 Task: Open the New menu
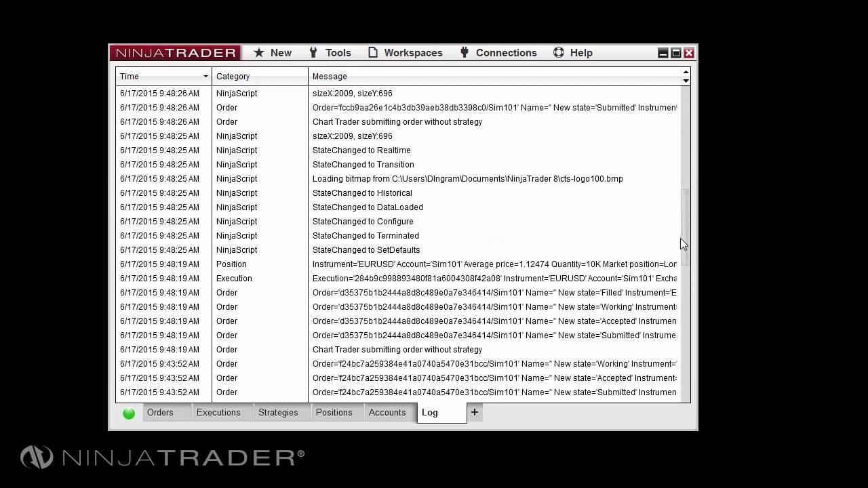point(273,53)
